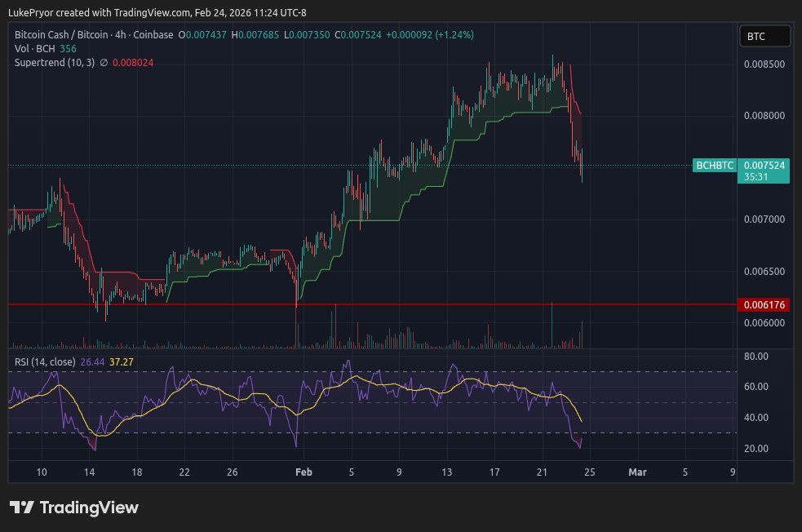The height and width of the screenshot is (532, 802).
Task: Click the 35:31 bar countdown timer
Action: pyautogui.click(x=758, y=176)
